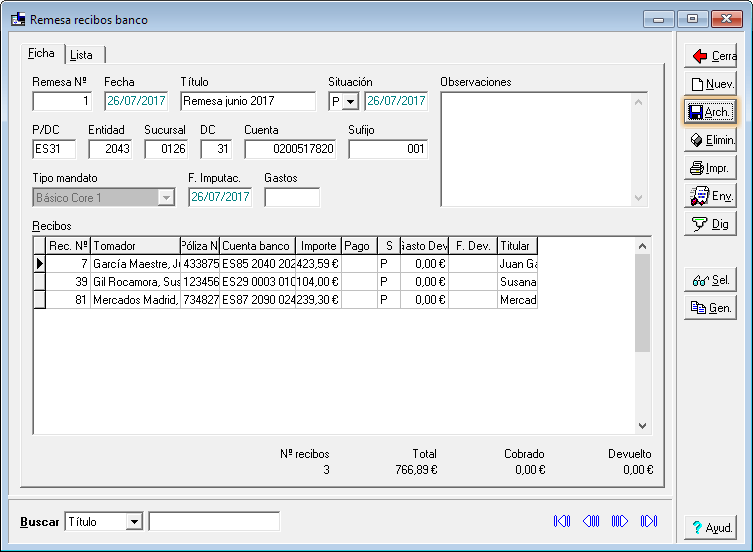The image size is (753, 552).
Task: Open the Buscar field selector dropdown
Action: point(134,522)
